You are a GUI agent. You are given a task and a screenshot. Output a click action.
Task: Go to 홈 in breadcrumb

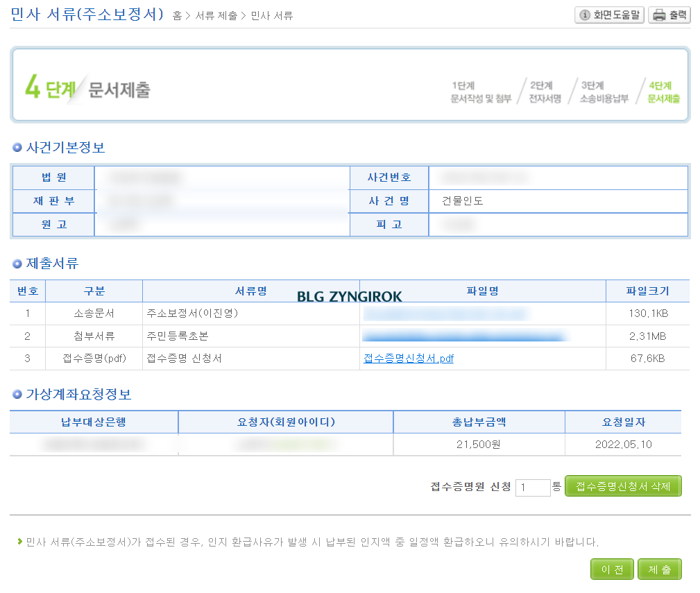click(x=177, y=16)
